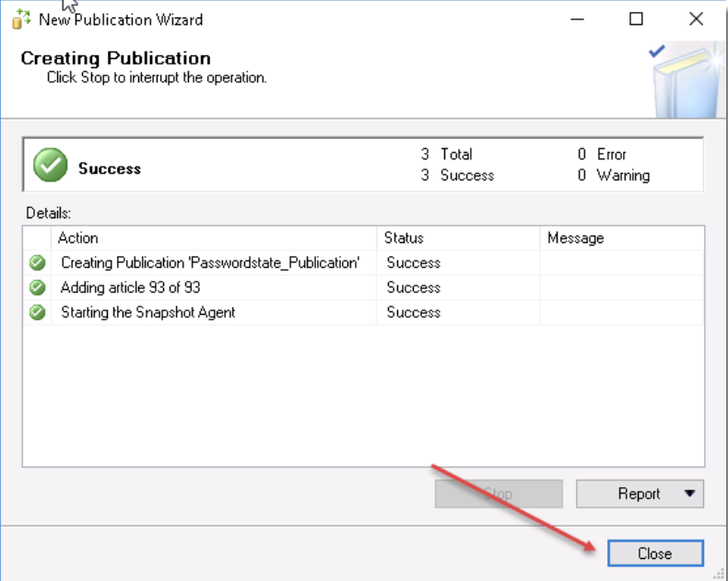Click the green check beside Adding article row
The height and width of the screenshot is (581, 728).
[37, 287]
